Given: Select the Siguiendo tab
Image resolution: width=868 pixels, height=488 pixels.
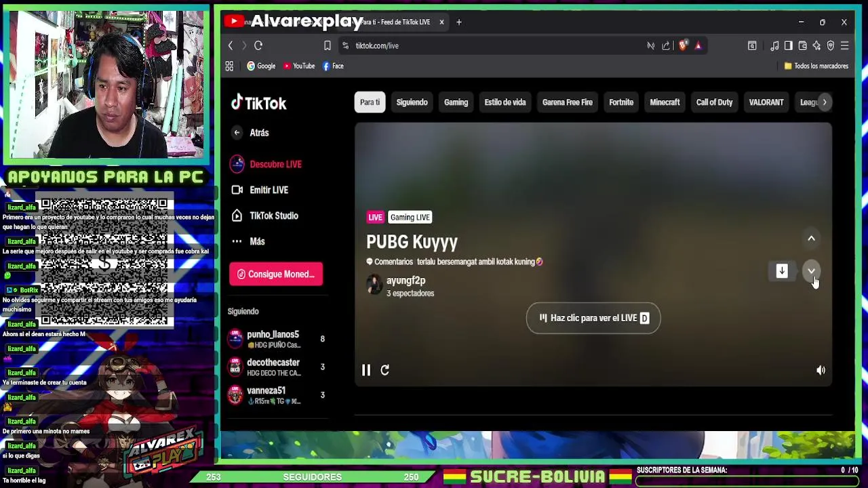Looking at the screenshot, I should (x=412, y=102).
